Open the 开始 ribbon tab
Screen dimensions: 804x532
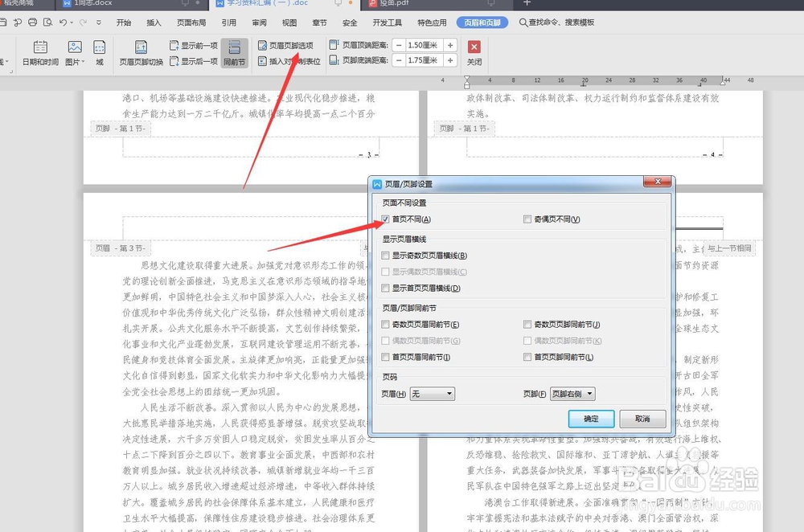click(x=124, y=23)
